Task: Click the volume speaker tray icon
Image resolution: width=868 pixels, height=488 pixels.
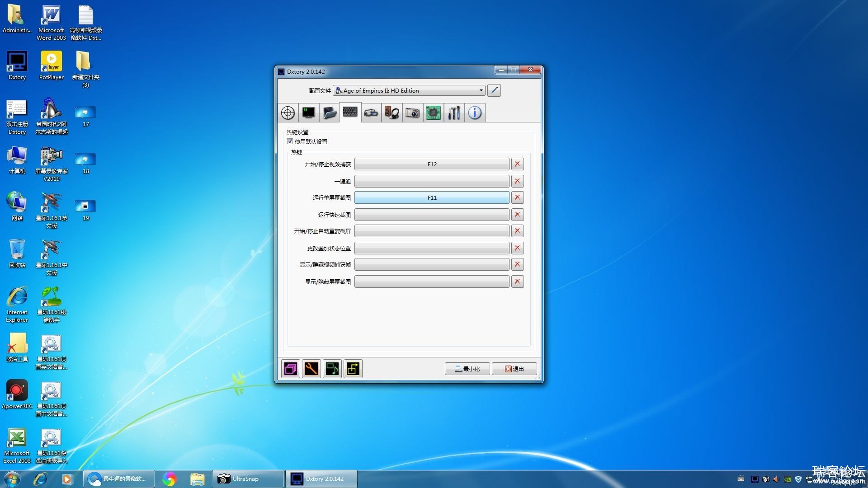Action: tap(776, 479)
